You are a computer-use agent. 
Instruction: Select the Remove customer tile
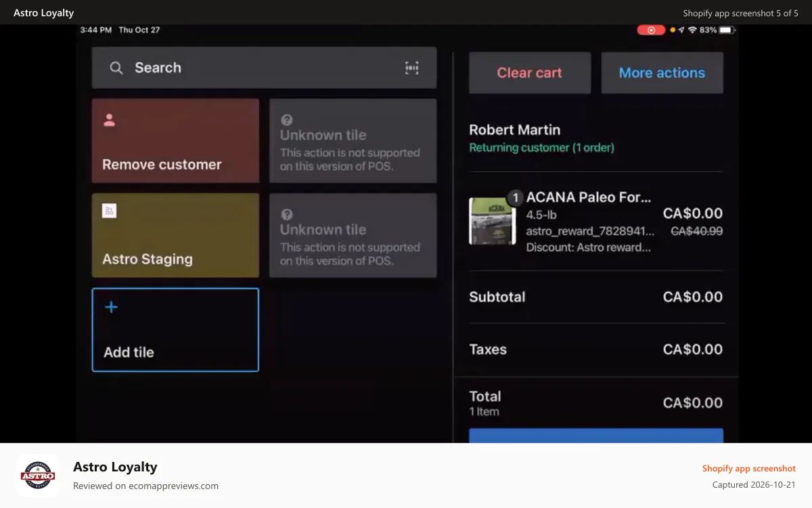175,141
